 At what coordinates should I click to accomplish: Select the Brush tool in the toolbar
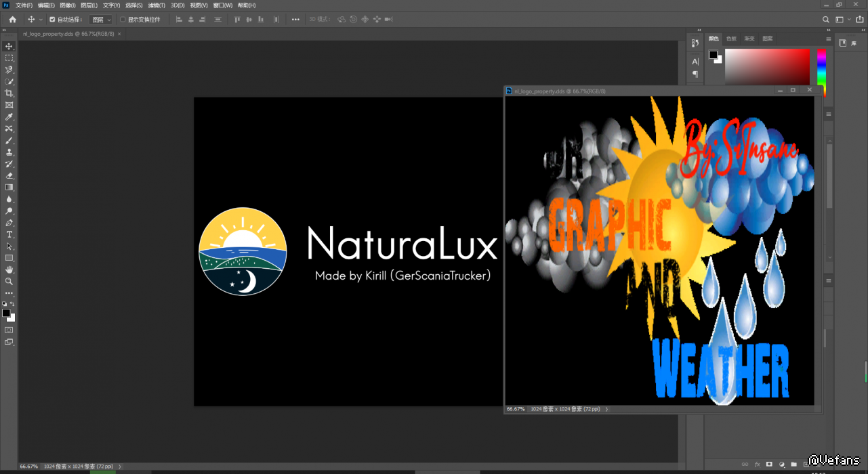click(9, 140)
